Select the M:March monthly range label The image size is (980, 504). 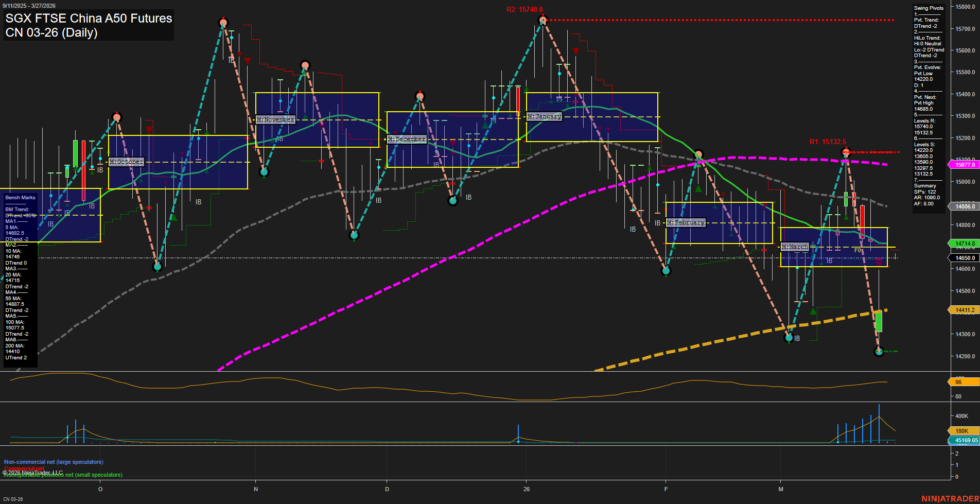coord(795,247)
